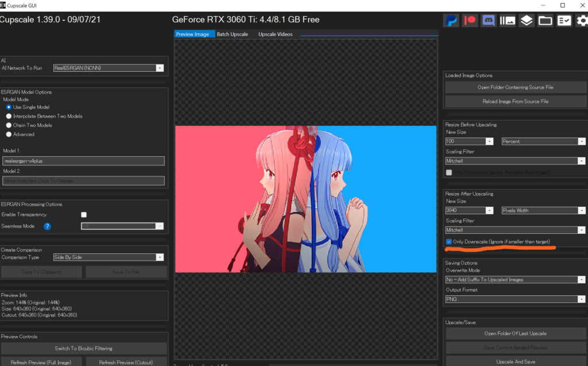This screenshot has height=366, width=588.
Task: Choose the Chain Two Models option
Action: pyautogui.click(x=9, y=125)
